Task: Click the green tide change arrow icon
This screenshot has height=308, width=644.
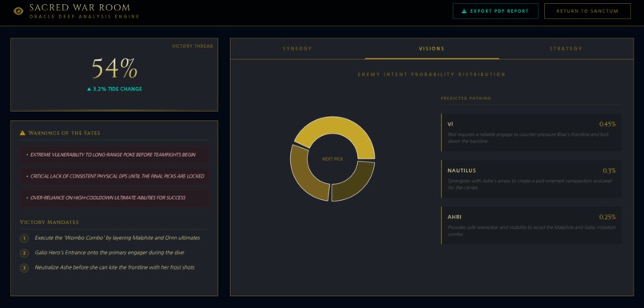Action: (89, 89)
